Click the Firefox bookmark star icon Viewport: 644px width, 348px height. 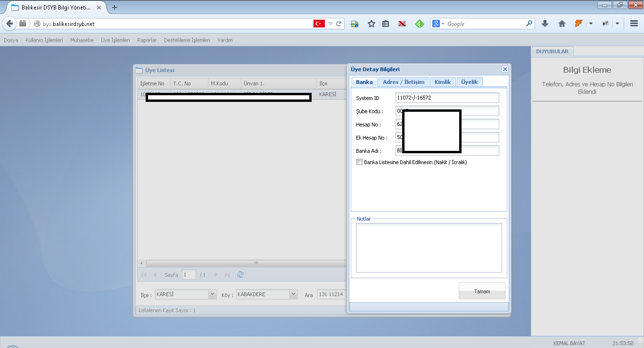point(372,24)
